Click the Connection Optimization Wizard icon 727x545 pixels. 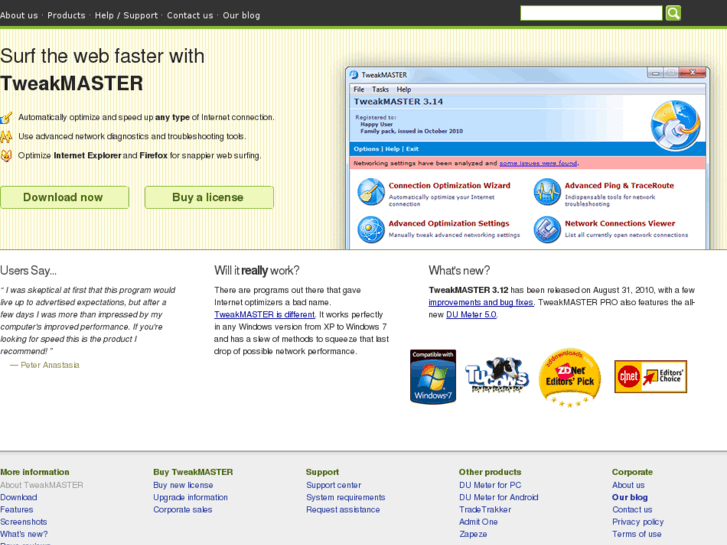tap(371, 192)
